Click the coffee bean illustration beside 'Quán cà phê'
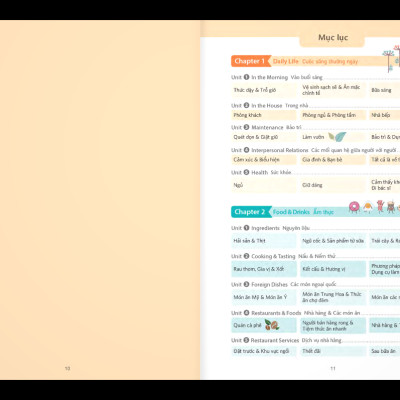 pyautogui.click(x=272, y=325)
